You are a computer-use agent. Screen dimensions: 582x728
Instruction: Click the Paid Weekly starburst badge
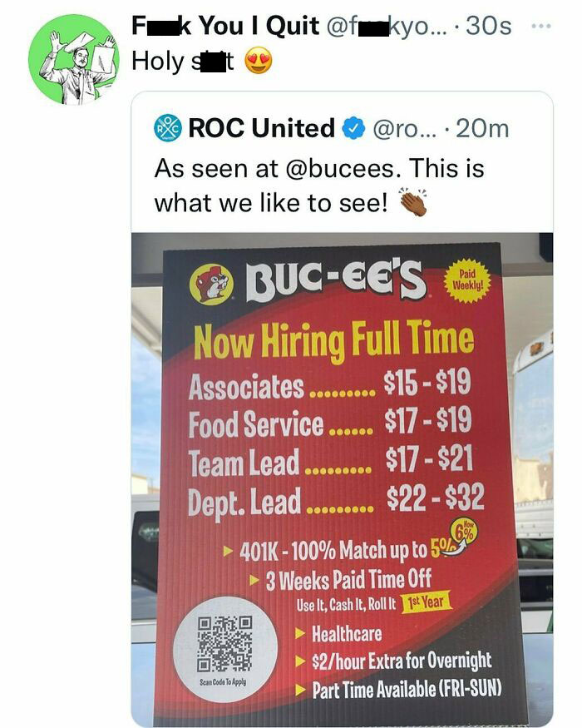[x=466, y=282]
